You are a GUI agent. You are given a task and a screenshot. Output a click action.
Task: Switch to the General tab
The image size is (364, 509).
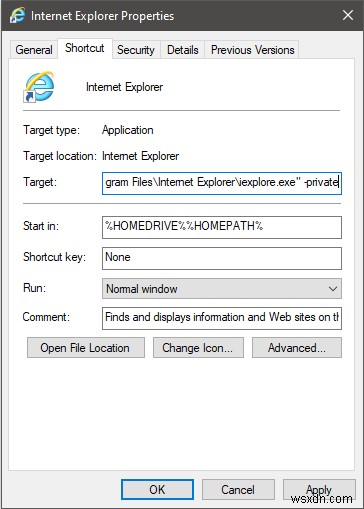tap(34, 50)
